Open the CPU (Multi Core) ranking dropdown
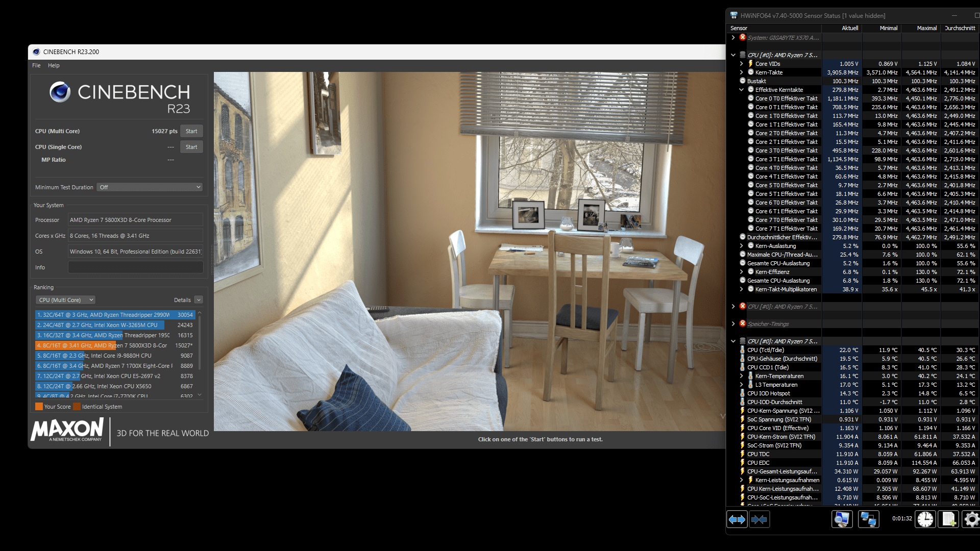Viewport: 980px width, 551px height. pyautogui.click(x=65, y=300)
